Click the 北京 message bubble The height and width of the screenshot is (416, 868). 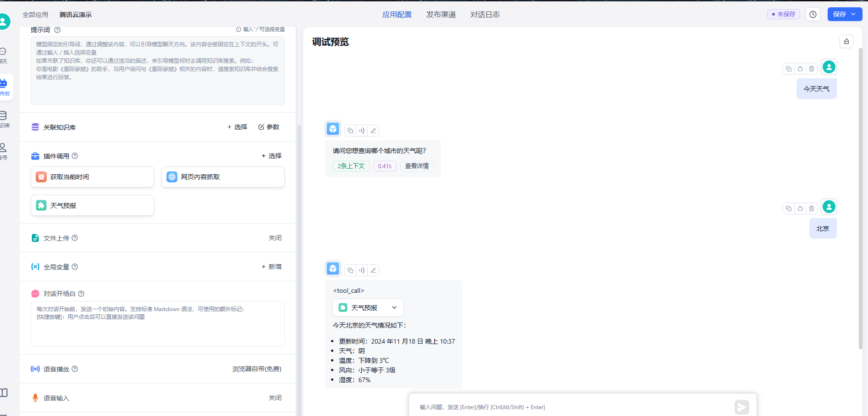(x=823, y=229)
